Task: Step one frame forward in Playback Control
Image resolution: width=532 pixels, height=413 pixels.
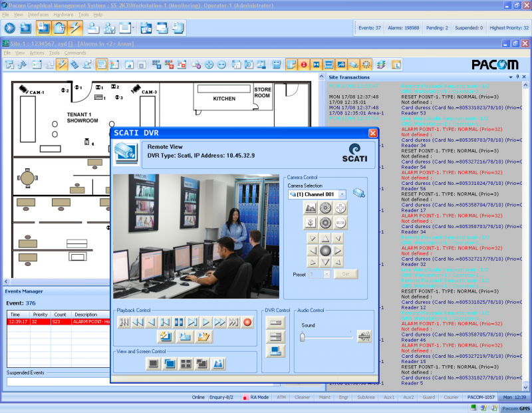Action: pyautogui.click(x=193, y=322)
